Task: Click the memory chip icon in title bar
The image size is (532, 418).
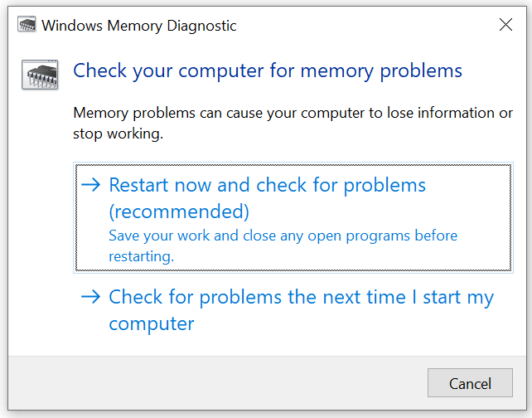Action: (27, 24)
